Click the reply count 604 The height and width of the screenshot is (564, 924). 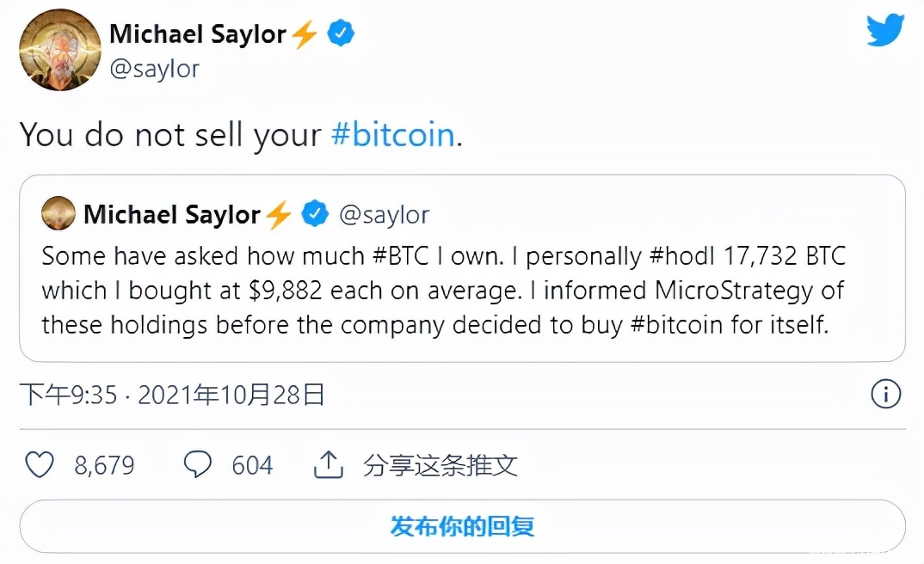(x=255, y=464)
